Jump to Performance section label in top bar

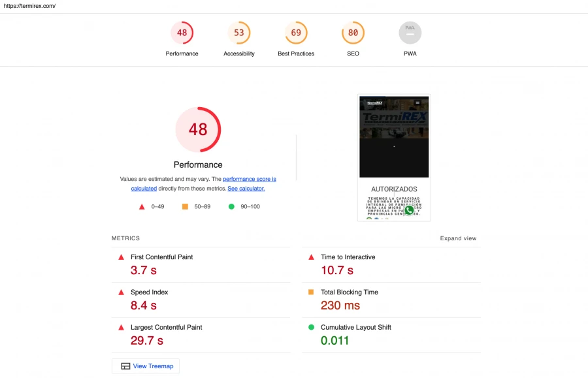coord(182,54)
